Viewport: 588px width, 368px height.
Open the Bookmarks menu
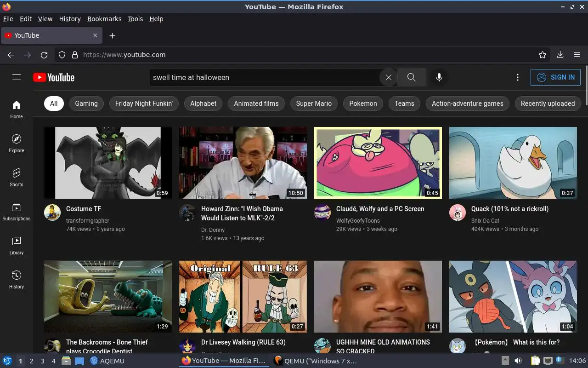(104, 19)
